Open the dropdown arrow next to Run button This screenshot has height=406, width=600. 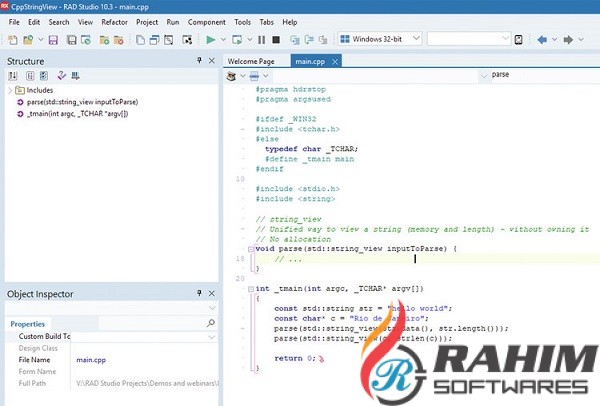pyautogui.click(x=223, y=39)
